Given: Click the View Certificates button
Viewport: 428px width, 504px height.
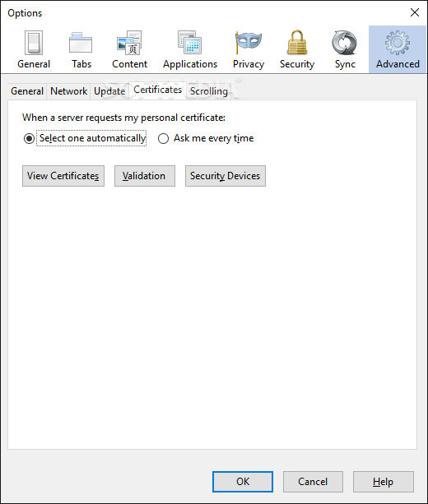Looking at the screenshot, I should [x=63, y=176].
